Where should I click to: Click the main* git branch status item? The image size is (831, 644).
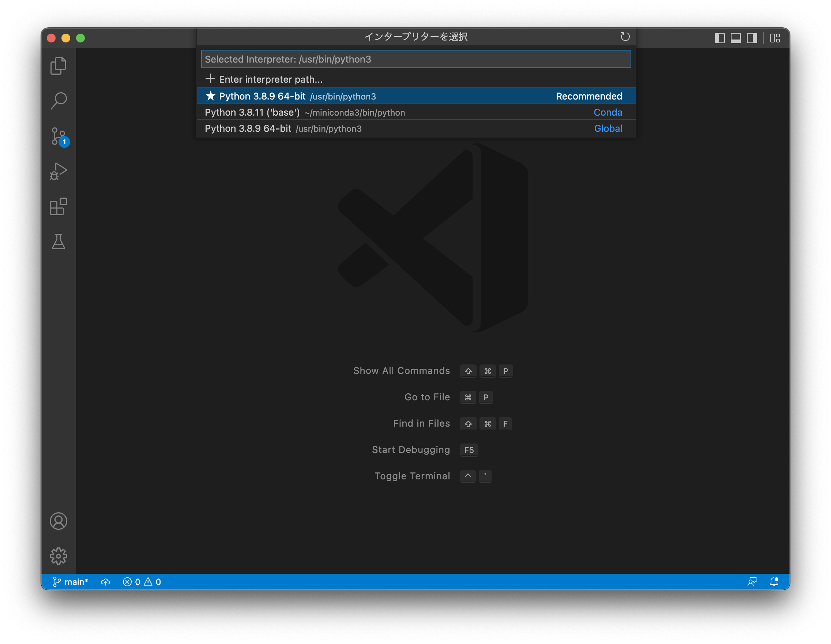70,581
